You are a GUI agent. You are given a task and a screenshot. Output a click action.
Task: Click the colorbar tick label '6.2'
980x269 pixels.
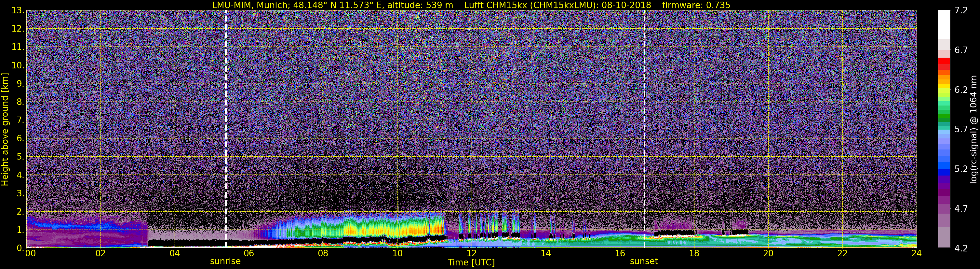click(961, 90)
